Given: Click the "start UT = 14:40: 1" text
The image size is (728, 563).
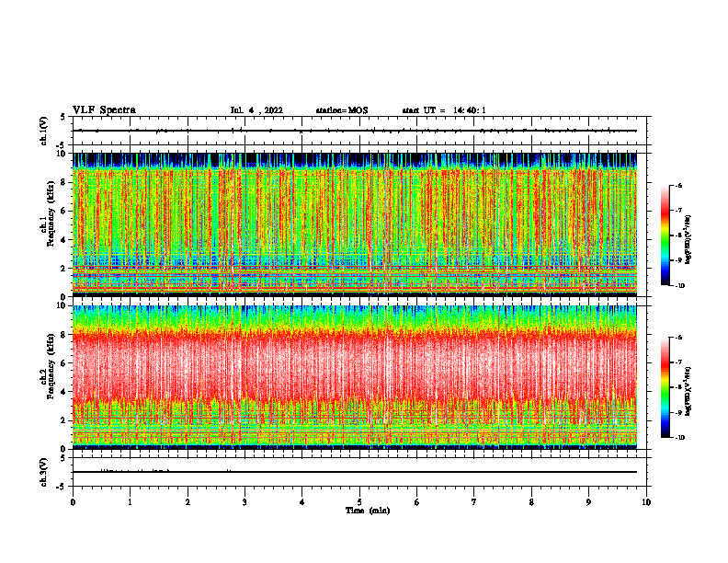Looking at the screenshot, I should (x=444, y=110).
